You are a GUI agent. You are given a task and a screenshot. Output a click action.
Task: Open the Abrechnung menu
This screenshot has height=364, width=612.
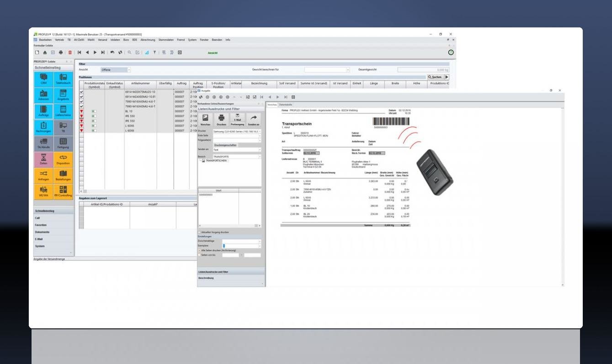click(148, 40)
